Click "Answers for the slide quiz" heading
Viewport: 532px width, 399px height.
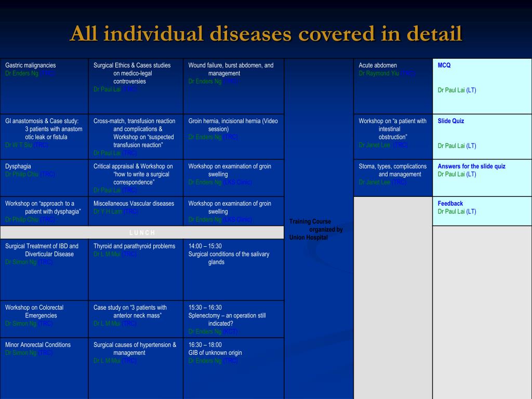coord(472,166)
